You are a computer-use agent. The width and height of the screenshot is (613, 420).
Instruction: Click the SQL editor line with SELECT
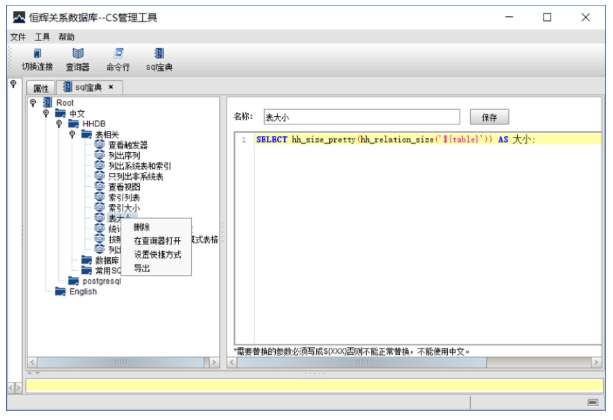[428, 139]
